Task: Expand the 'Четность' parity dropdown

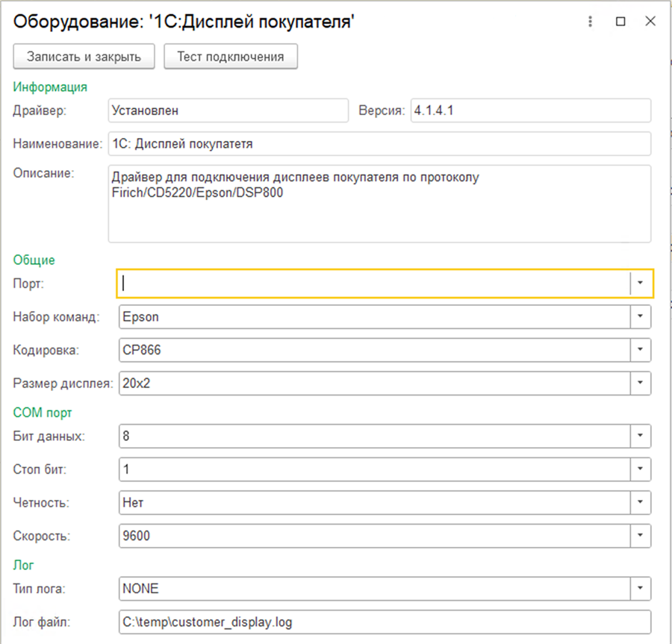Action: (x=641, y=502)
